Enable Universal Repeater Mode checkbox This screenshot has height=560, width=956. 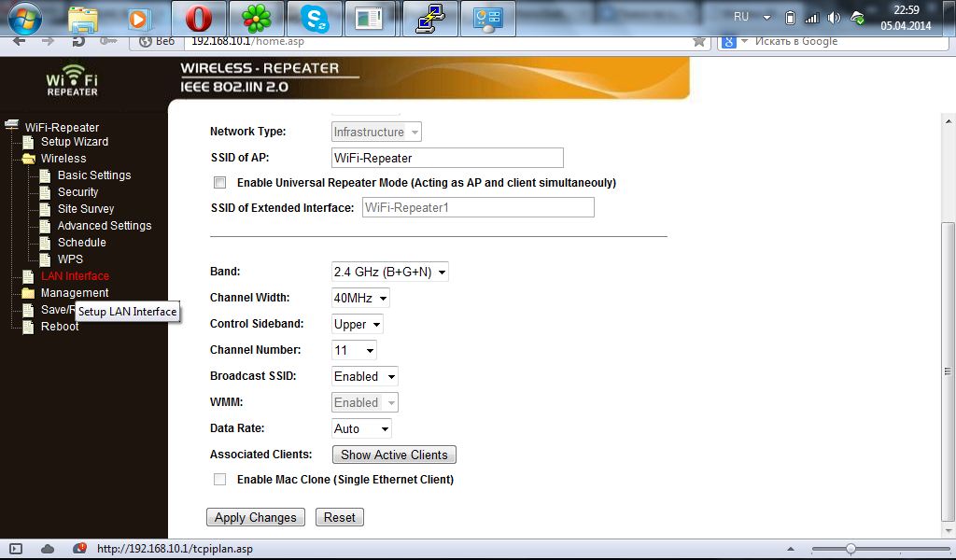tap(219, 182)
